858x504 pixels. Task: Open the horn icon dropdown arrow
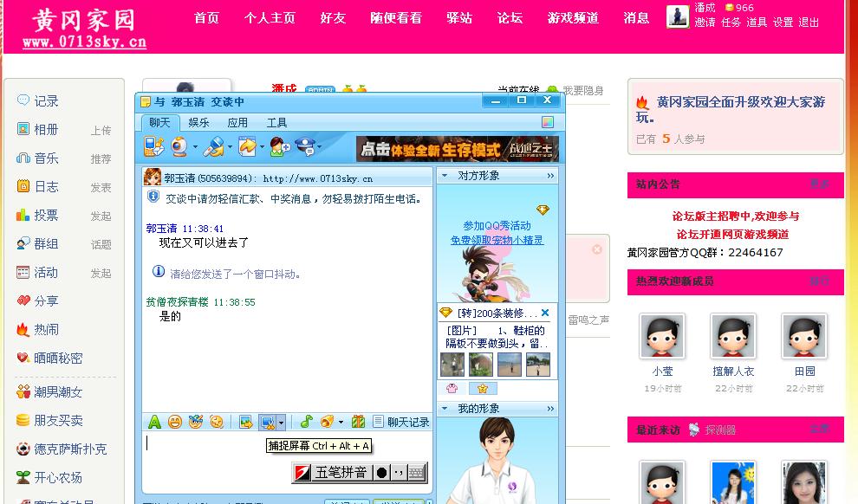(341, 422)
